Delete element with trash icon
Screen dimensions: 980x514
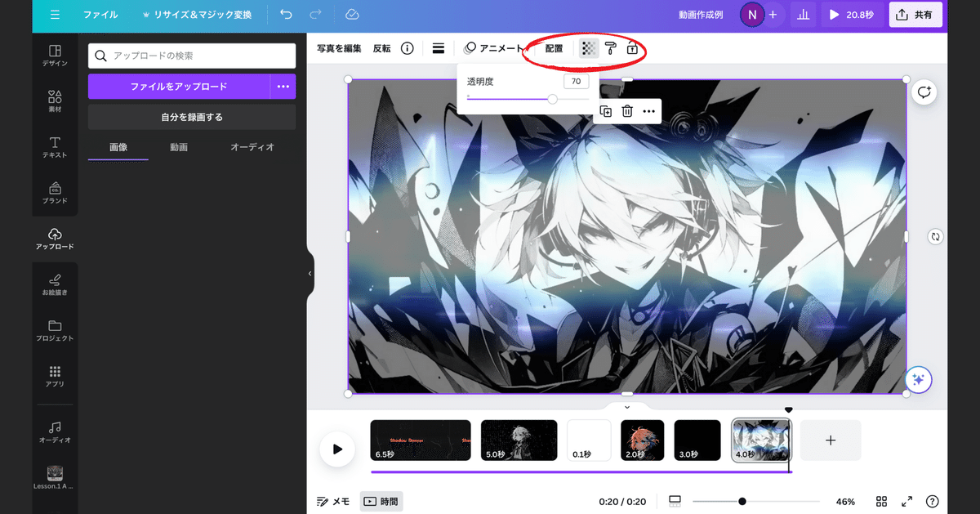[x=627, y=111]
